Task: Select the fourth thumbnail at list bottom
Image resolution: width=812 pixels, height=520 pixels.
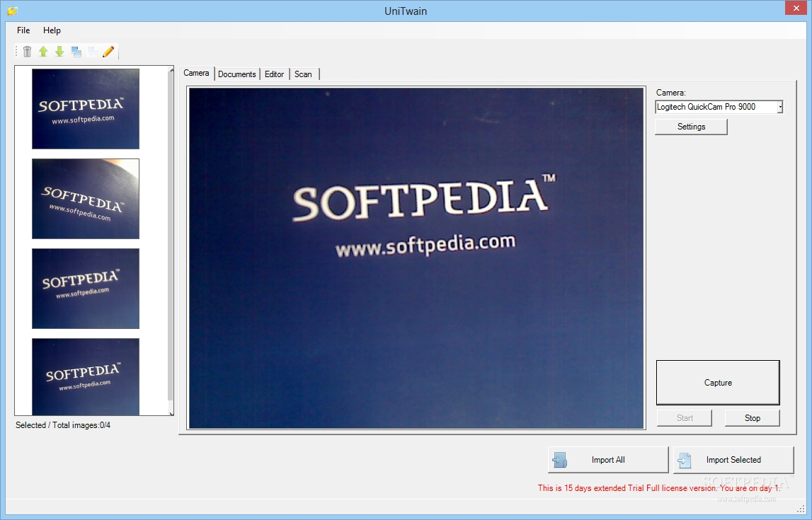Action: (86, 376)
